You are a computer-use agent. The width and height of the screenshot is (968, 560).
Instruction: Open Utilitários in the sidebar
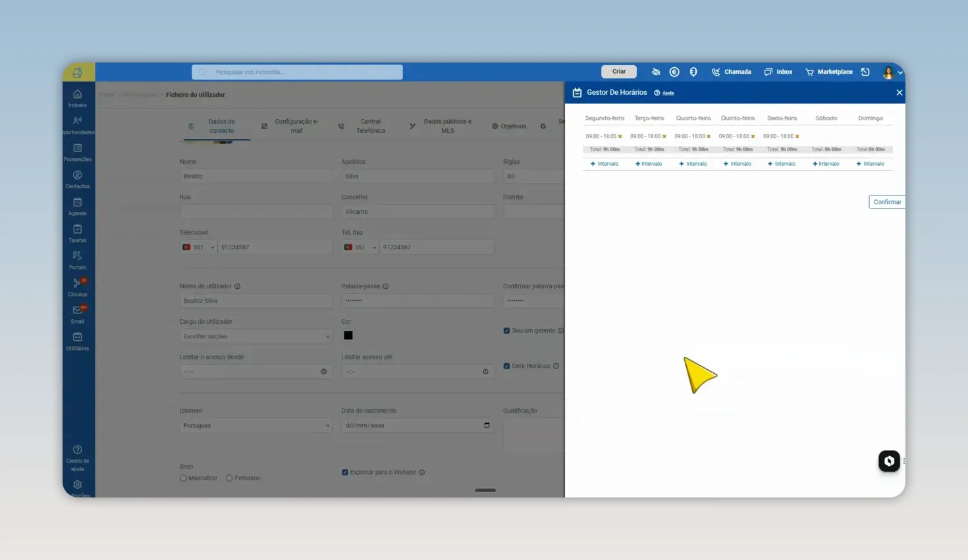(77, 341)
